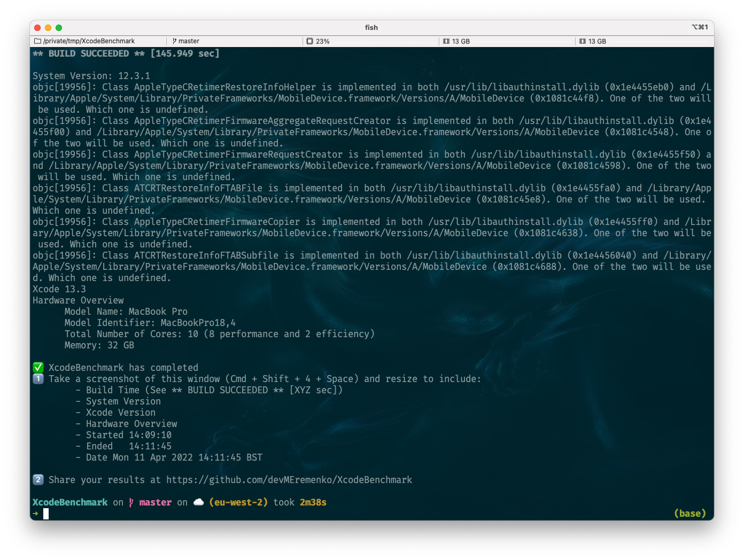Click the folder icon before /private/tmp/XcodeBenchmark
The image size is (744, 560).
(x=37, y=41)
